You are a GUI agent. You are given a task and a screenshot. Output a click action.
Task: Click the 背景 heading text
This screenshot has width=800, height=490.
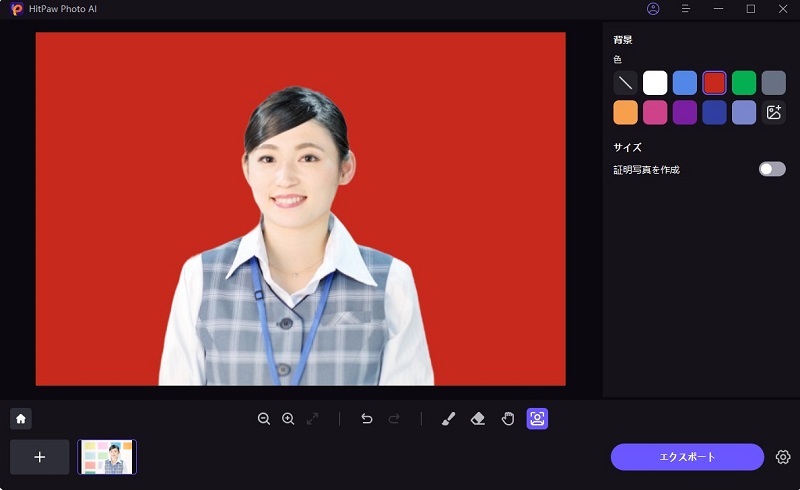point(623,40)
